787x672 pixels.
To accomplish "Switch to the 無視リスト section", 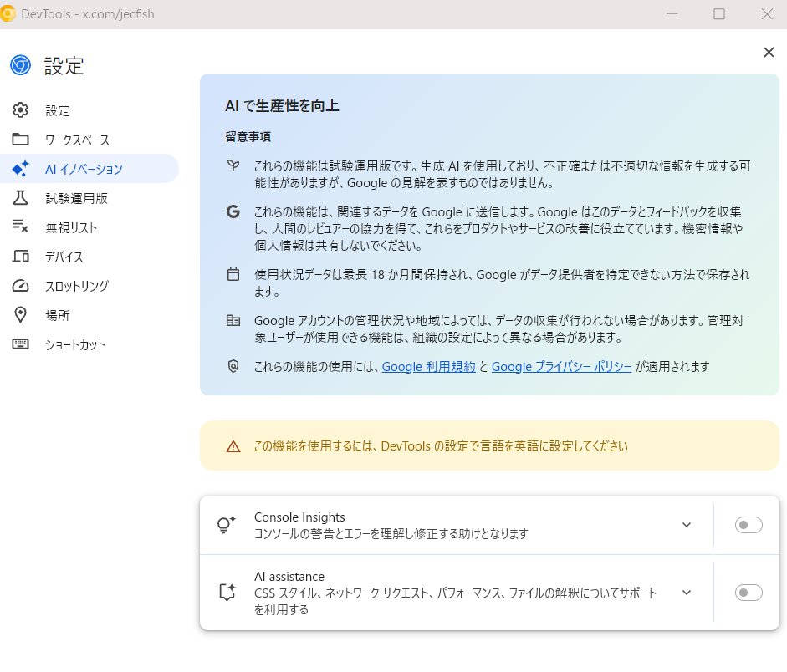I will [x=71, y=227].
